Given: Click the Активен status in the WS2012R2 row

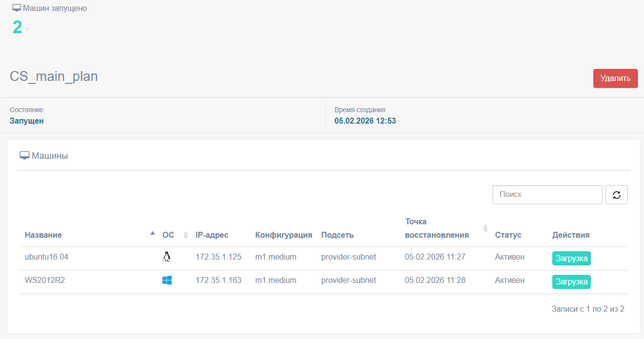Looking at the screenshot, I should [x=510, y=280].
